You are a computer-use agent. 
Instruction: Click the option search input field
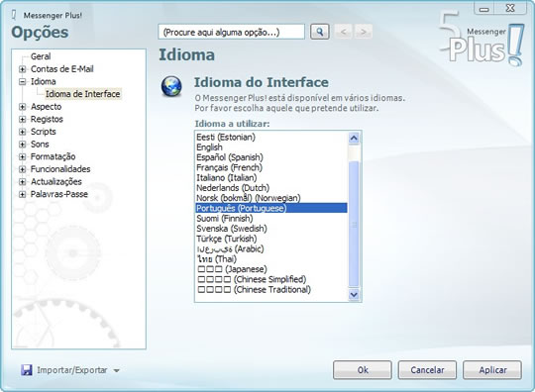231,32
